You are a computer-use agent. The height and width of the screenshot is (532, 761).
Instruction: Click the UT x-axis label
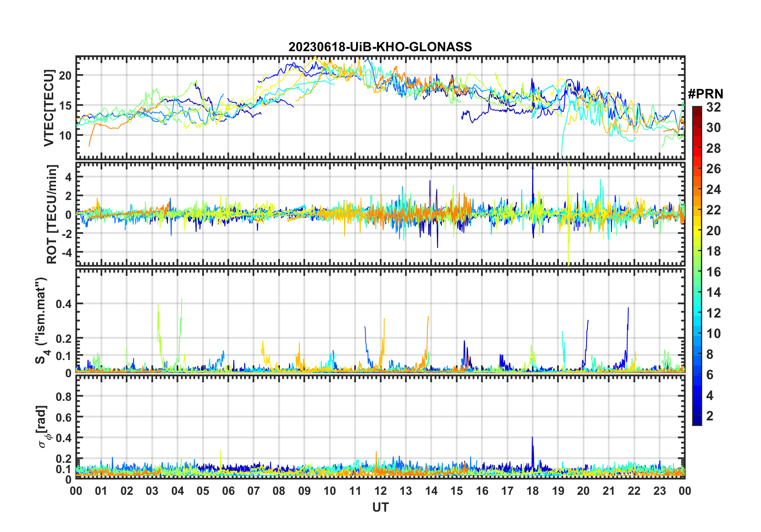[x=380, y=508]
